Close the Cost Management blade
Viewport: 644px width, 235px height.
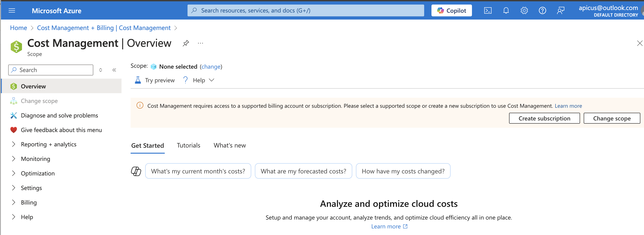pos(639,43)
